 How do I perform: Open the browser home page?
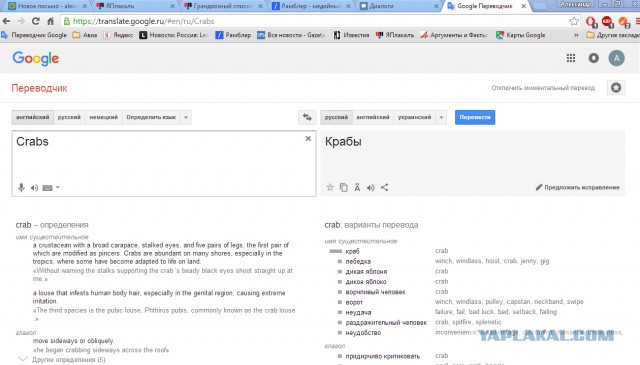51,21
